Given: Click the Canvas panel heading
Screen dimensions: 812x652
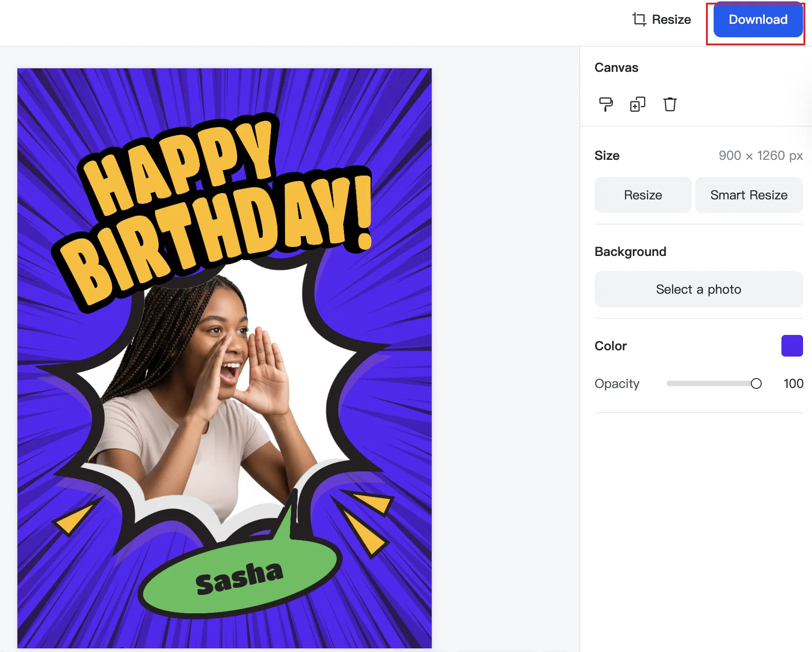Looking at the screenshot, I should (616, 67).
